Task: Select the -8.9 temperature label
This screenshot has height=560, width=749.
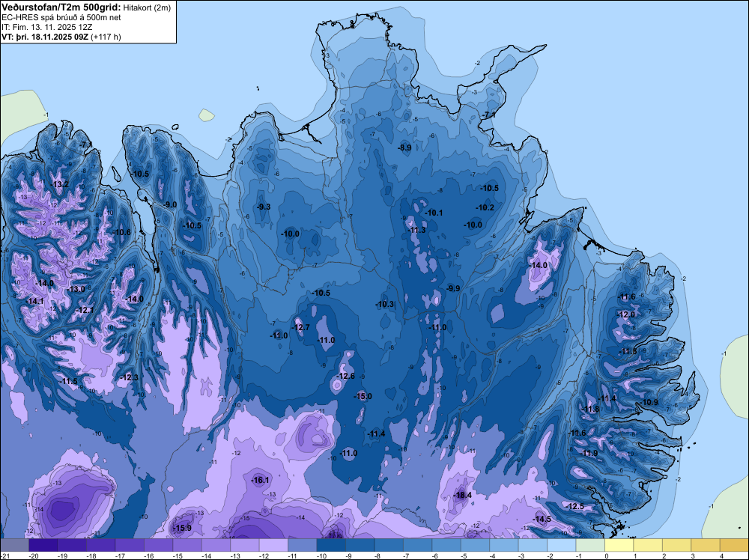Action: [404, 148]
